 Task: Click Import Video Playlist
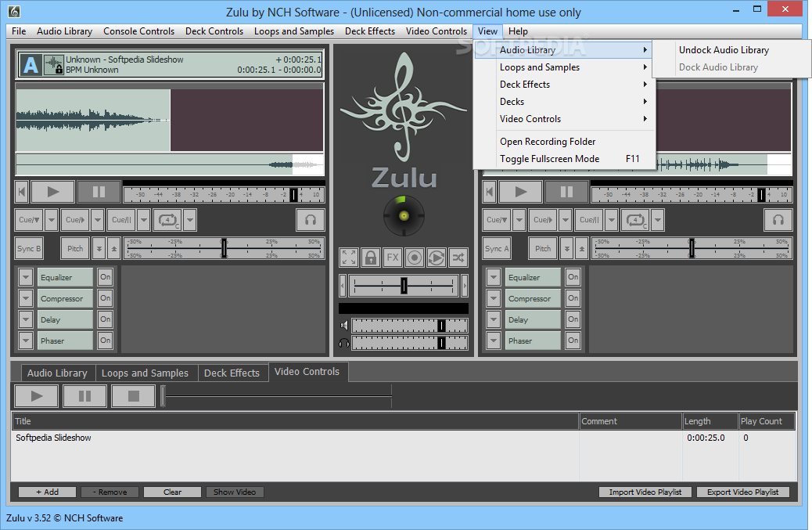pyautogui.click(x=645, y=492)
